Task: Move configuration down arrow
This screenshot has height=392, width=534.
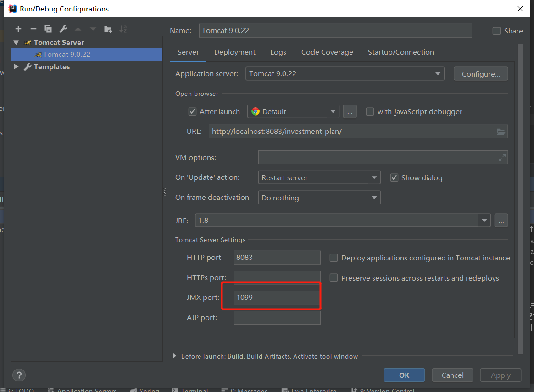Action: (93, 29)
